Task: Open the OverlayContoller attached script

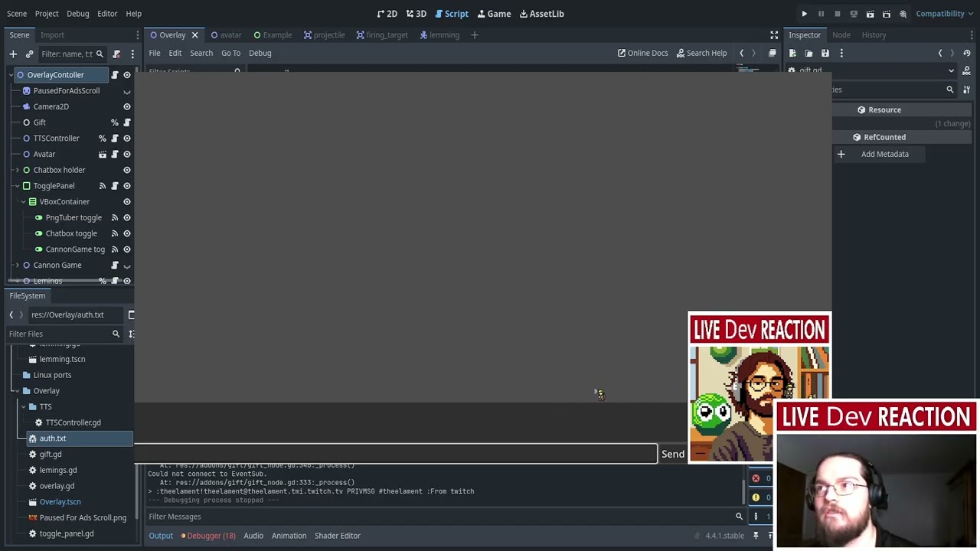Action: click(115, 75)
